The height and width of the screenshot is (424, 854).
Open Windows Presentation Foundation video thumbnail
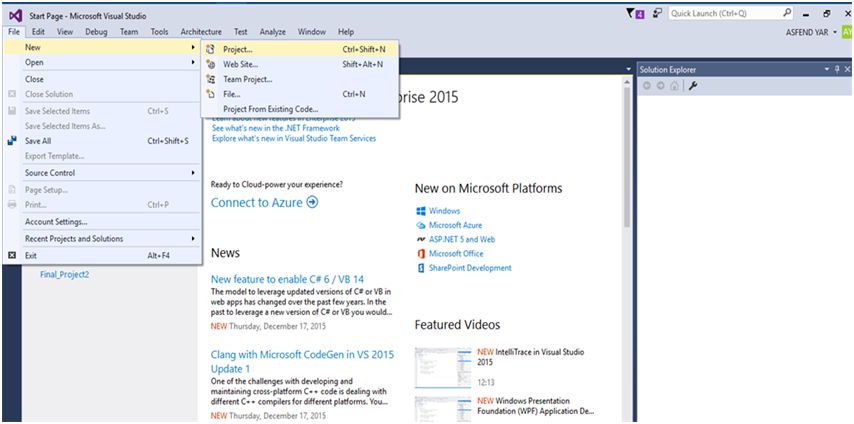[x=443, y=408]
